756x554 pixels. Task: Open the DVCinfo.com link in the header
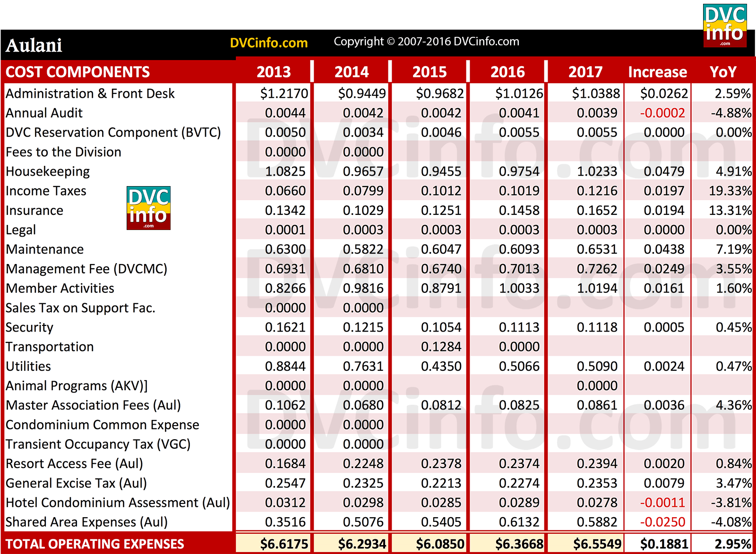[x=269, y=43]
